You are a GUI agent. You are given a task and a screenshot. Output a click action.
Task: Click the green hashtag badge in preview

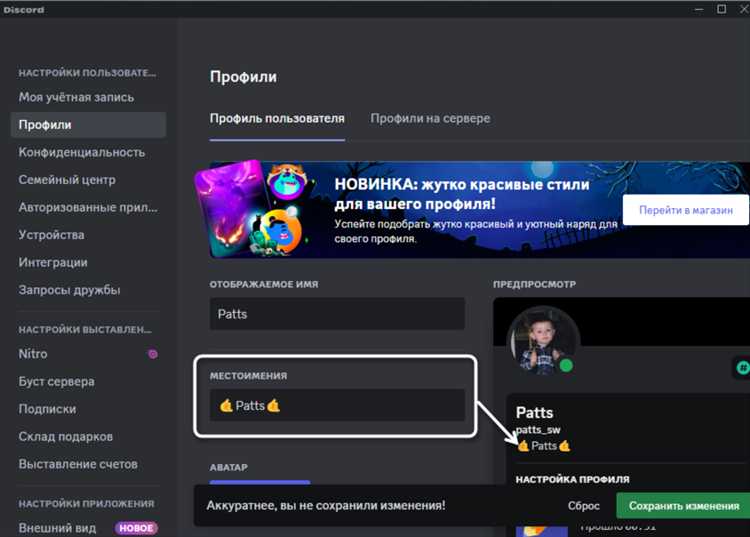[742, 368]
